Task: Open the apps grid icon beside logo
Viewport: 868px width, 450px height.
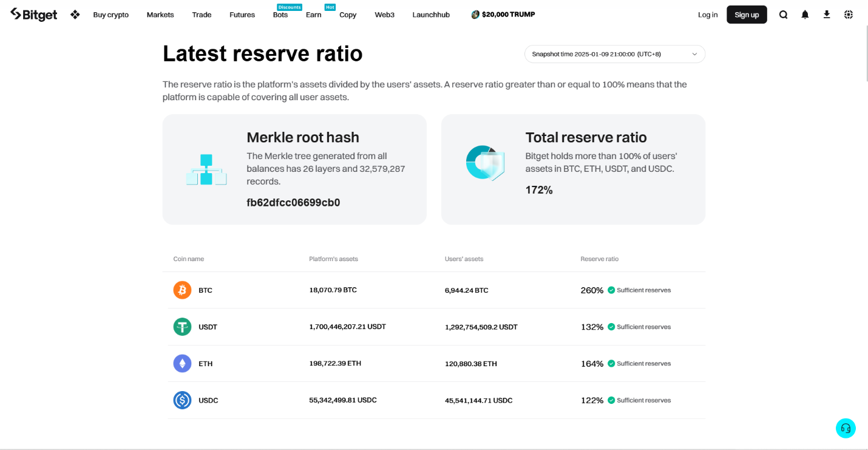Action: pos(75,14)
